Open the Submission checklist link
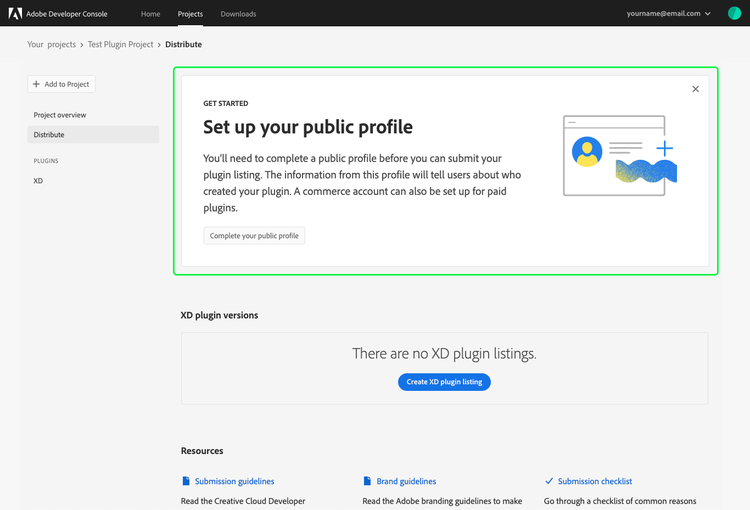Image resolution: width=750 pixels, height=510 pixels. coord(595,481)
